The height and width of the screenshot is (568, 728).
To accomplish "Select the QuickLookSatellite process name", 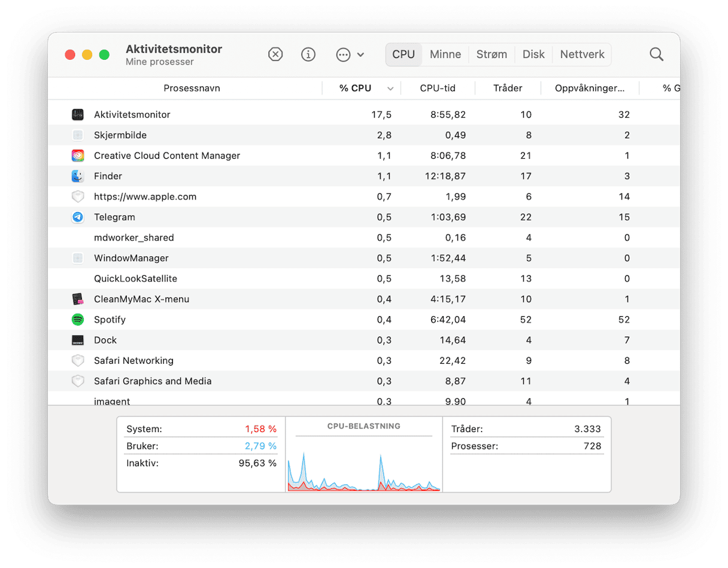I will pos(135,278).
